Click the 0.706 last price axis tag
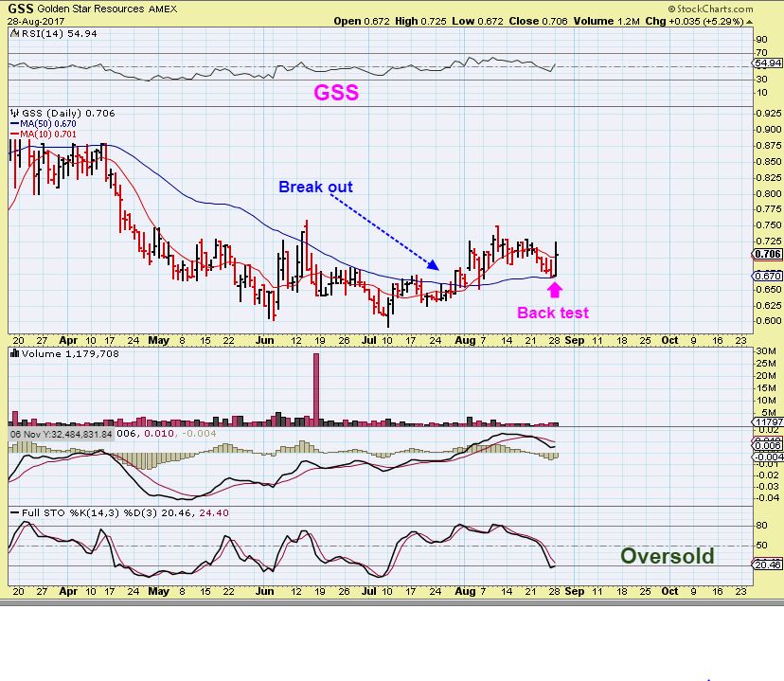The height and width of the screenshot is (681, 784). [768, 254]
